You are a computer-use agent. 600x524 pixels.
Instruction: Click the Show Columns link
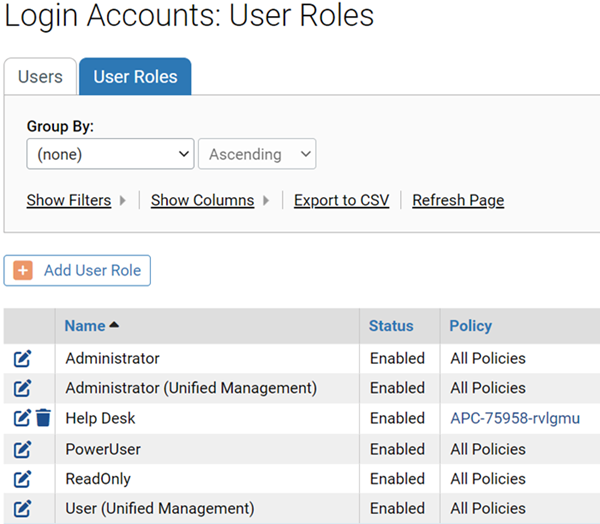tap(202, 200)
